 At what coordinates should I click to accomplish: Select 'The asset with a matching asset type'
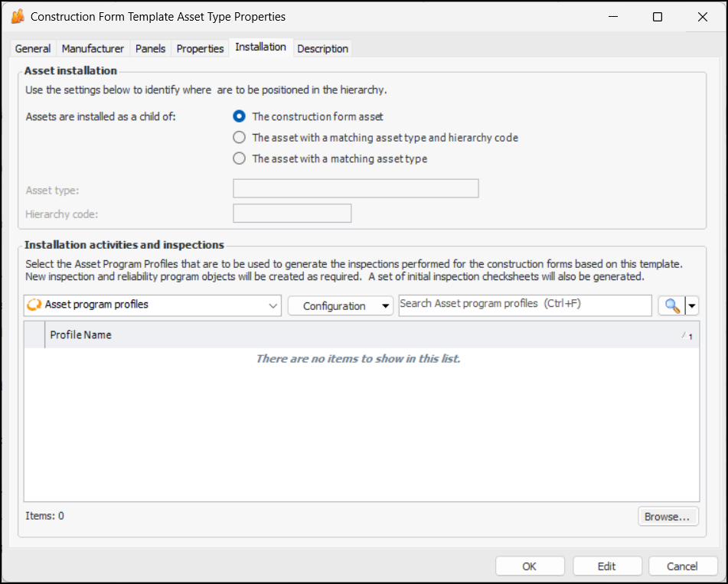point(240,159)
